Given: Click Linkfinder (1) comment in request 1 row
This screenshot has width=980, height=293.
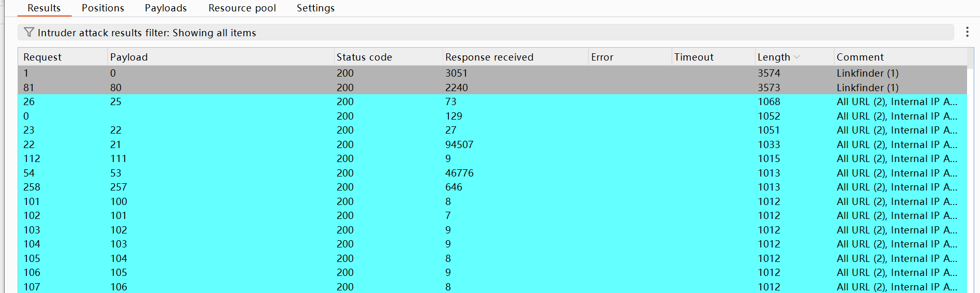Looking at the screenshot, I should (867, 73).
